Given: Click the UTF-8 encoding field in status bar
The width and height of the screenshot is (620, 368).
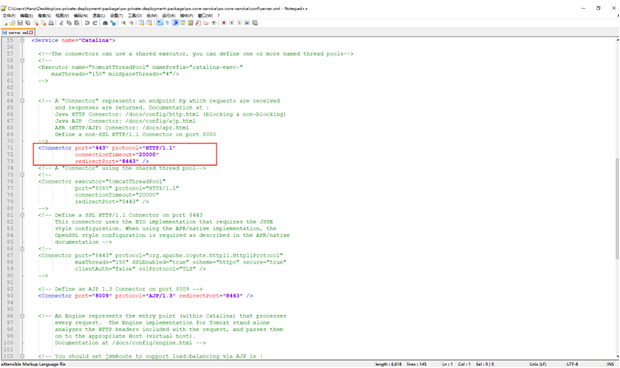Looking at the screenshot, I should 572,364.
